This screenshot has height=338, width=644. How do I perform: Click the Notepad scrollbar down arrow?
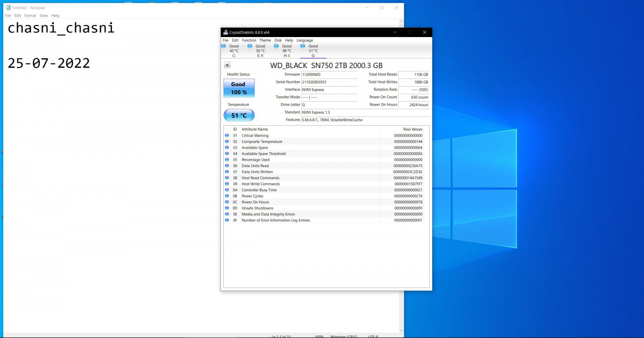[x=401, y=330]
